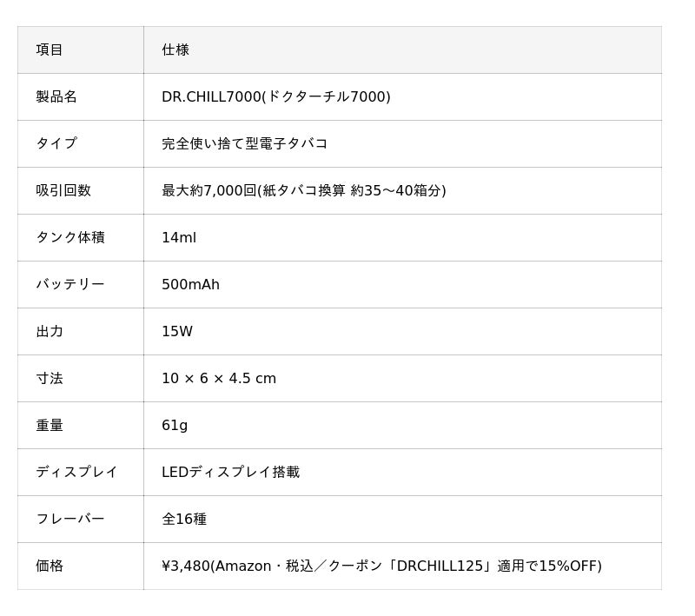The width and height of the screenshot is (695, 616).
Task: Click the 全16種 flavor count
Action: click(184, 519)
